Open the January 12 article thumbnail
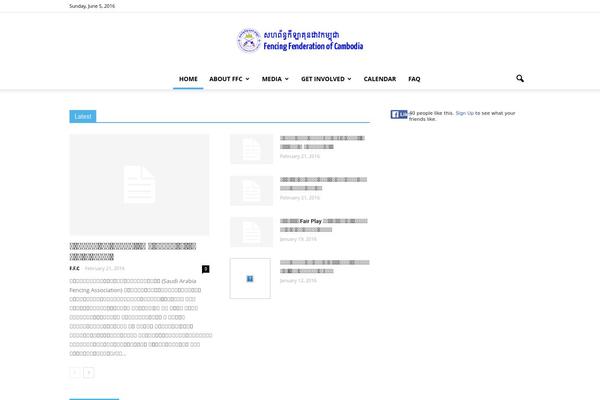The image size is (600, 400). click(250, 278)
